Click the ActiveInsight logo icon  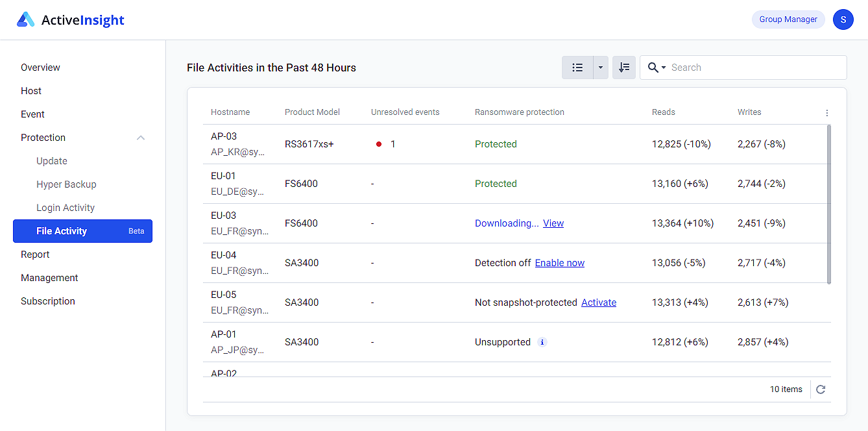25,19
